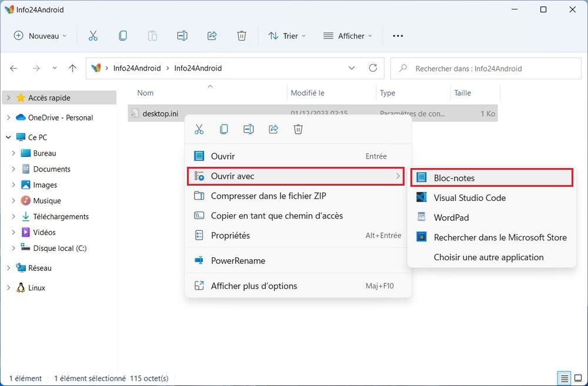Open the Nouveau dropdown
Viewport: 588px width, 386px height.
(40, 36)
